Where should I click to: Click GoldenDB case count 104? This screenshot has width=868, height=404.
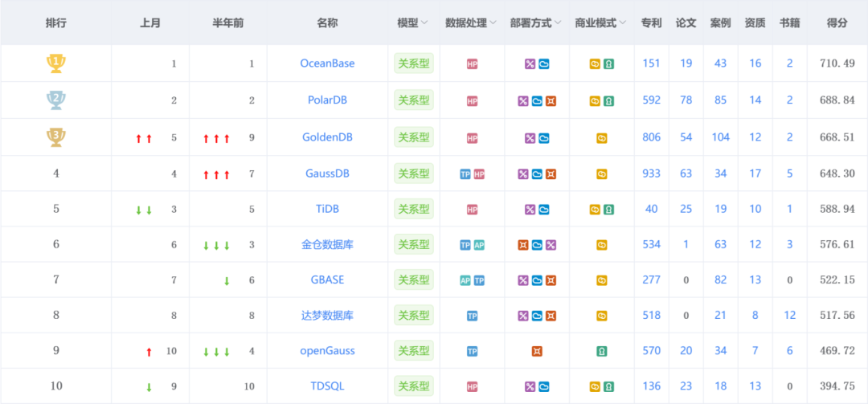[720, 137]
